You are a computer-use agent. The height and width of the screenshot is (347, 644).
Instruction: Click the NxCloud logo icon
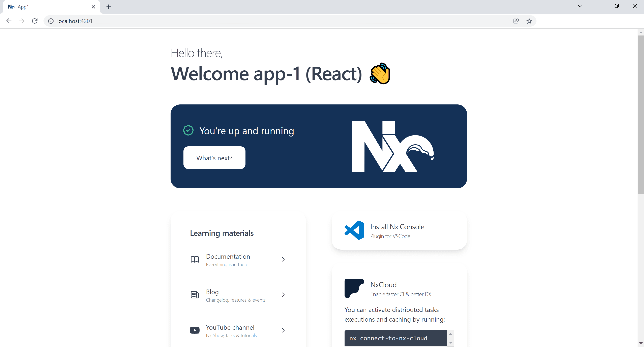(354, 288)
